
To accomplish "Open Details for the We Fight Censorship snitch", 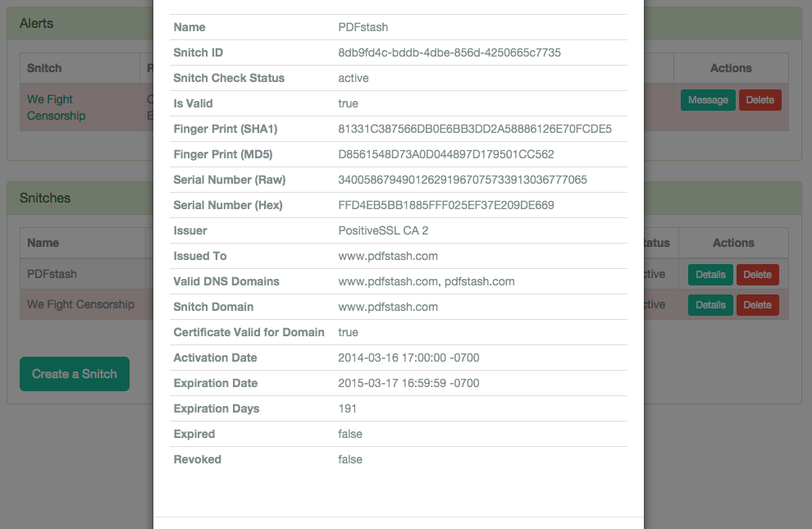I will tap(709, 304).
